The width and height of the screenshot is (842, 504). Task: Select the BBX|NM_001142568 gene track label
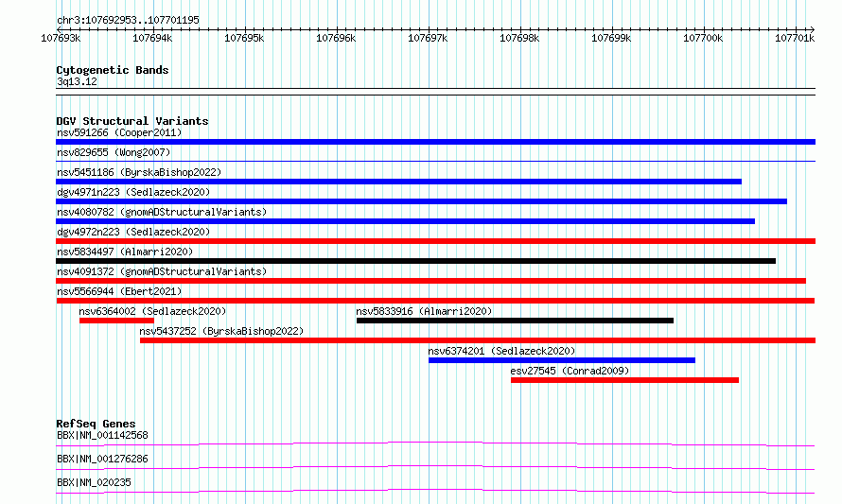[x=102, y=435]
